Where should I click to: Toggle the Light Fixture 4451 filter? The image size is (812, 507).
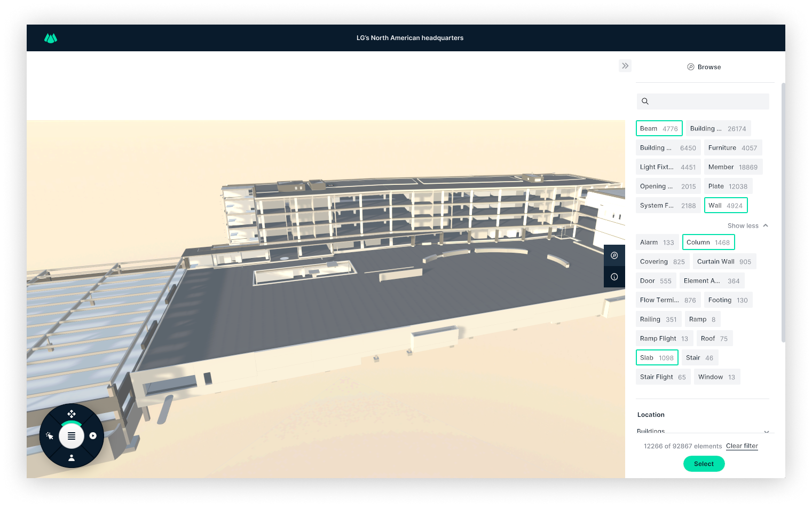point(668,167)
